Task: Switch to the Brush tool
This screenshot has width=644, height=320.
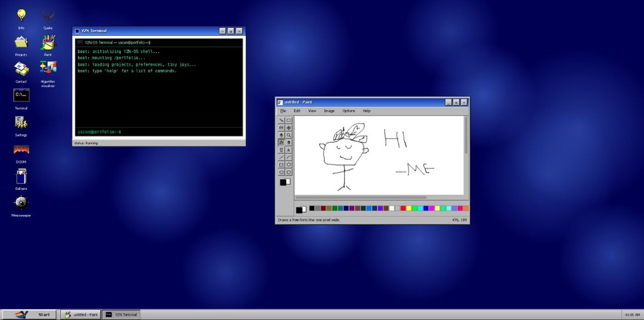Action: click(x=289, y=143)
